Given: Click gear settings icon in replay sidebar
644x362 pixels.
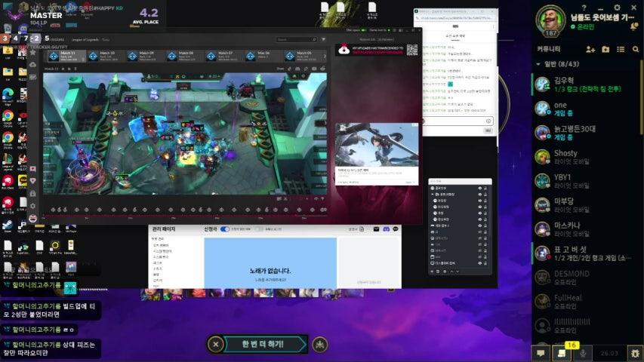Looking at the screenshot, I should tap(33, 206).
